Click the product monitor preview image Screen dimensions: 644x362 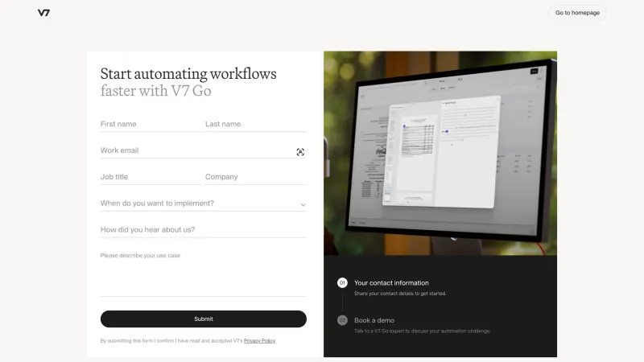440,153
